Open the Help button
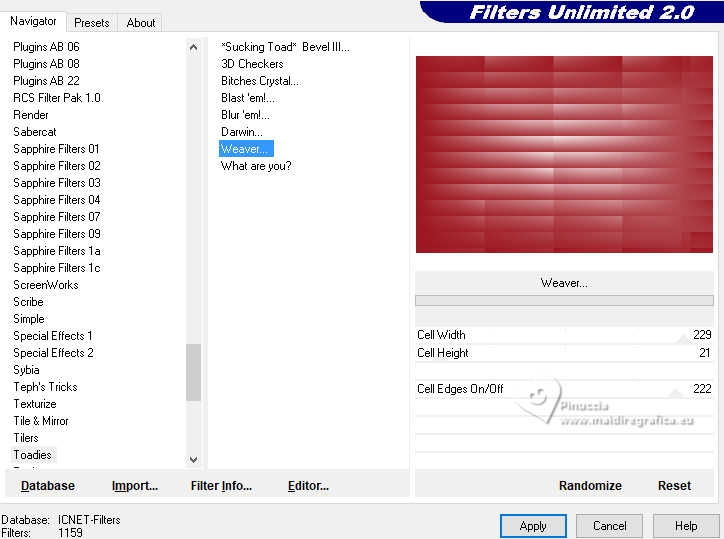This screenshot has width=724, height=539. click(x=686, y=526)
